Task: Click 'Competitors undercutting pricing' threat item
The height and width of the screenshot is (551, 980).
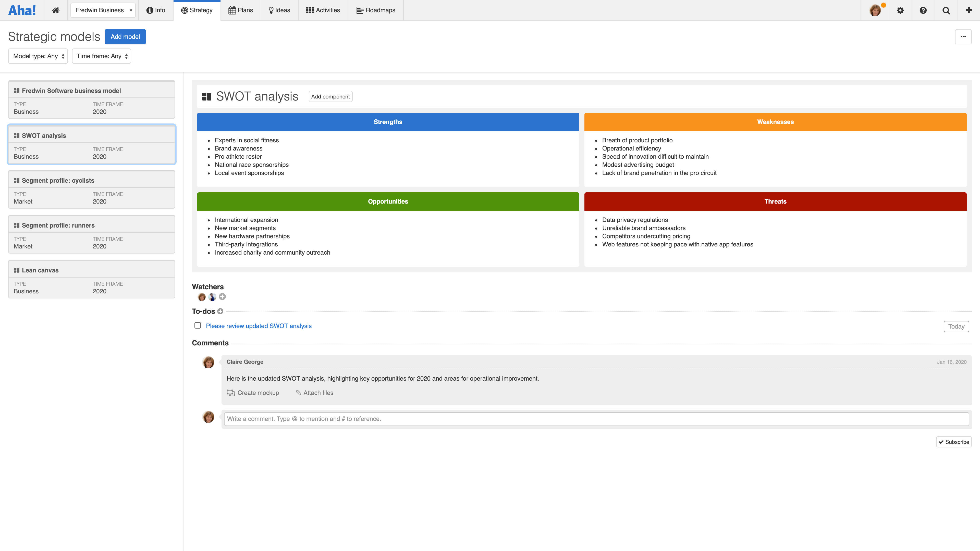Action: [646, 236]
